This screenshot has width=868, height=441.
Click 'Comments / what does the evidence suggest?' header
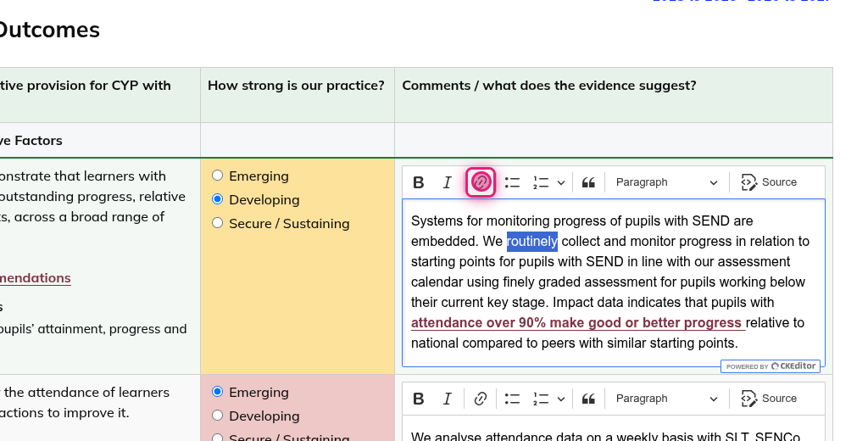(549, 86)
